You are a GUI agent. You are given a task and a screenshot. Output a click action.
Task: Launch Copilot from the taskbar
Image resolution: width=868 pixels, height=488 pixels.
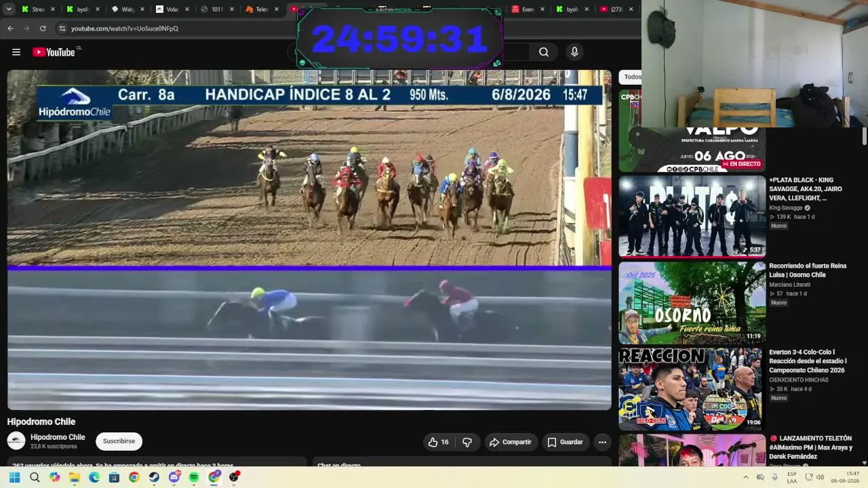(x=54, y=477)
